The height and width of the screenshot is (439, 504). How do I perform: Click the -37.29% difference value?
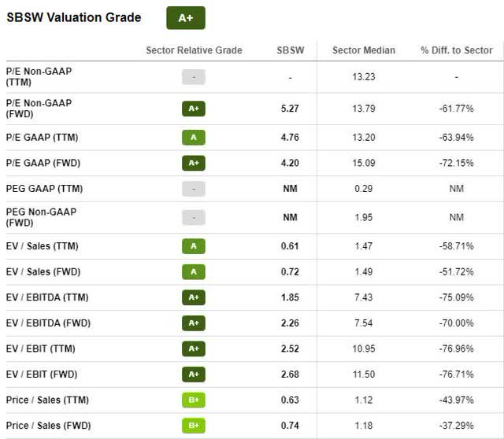pyautogui.click(x=457, y=426)
